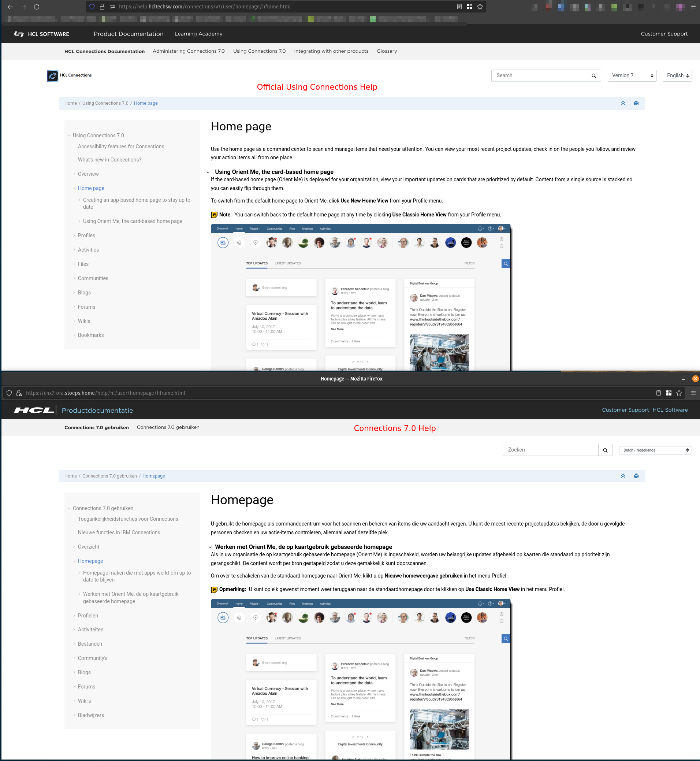Open the English language dropdown

pos(677,76)
